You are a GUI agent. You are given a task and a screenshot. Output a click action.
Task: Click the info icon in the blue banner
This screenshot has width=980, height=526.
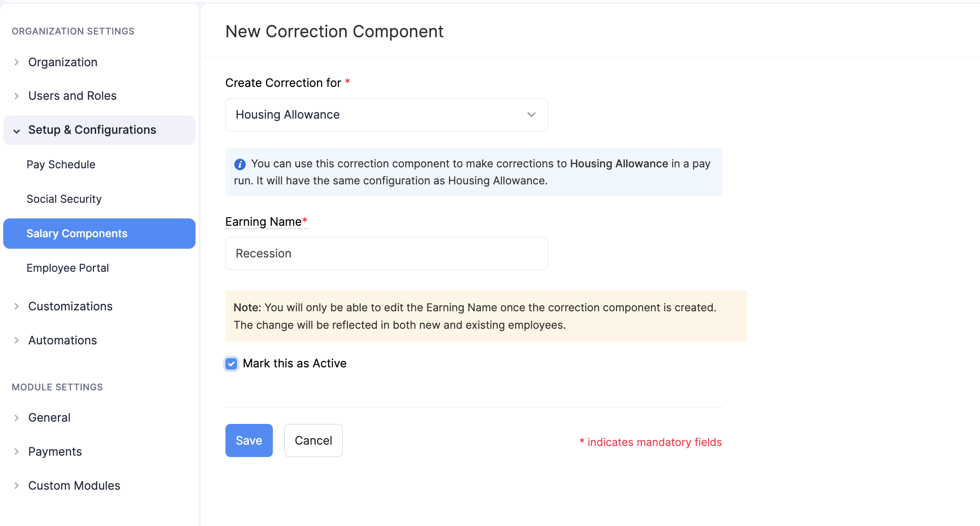pos(240,164)
